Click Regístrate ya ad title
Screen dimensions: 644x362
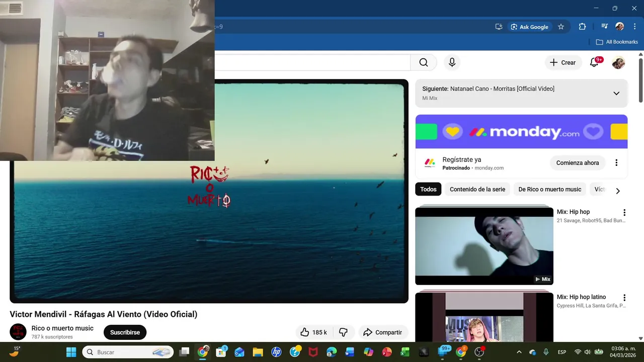461,160
